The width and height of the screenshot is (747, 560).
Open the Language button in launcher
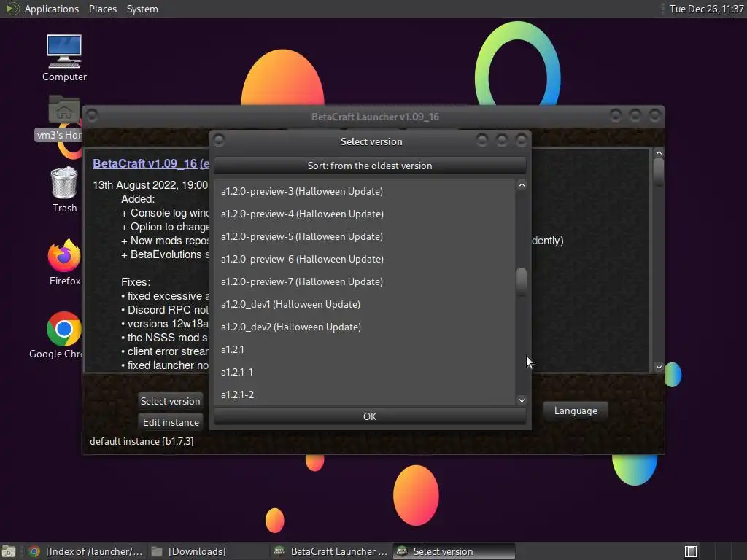tap(576, 411)
